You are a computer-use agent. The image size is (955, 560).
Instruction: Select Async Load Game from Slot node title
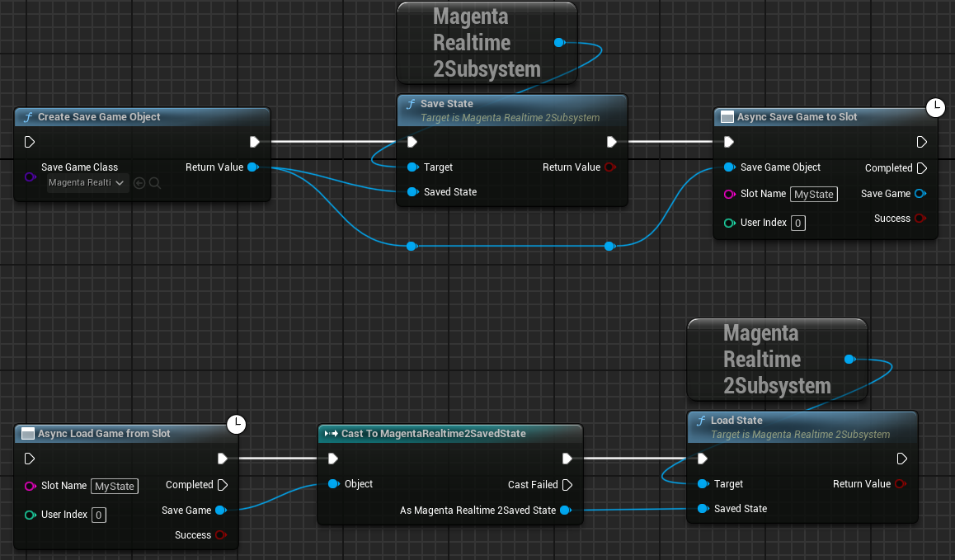click(x=104, y=434)
